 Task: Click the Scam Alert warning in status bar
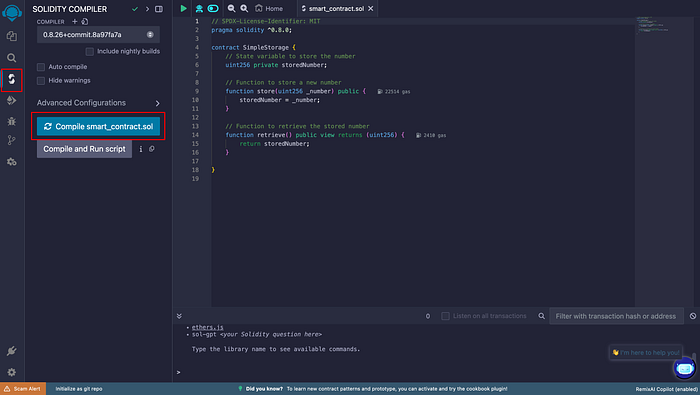[23, 389]
